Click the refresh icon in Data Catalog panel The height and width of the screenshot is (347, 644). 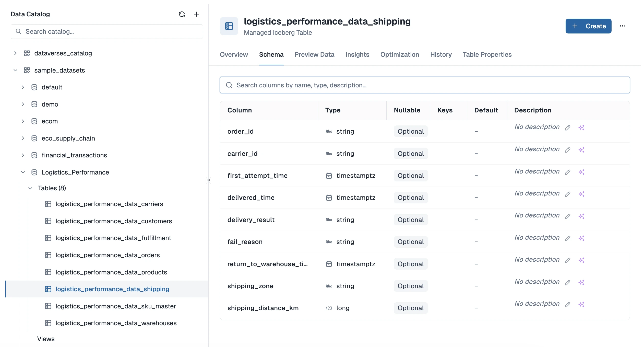(x=182, y=14)
